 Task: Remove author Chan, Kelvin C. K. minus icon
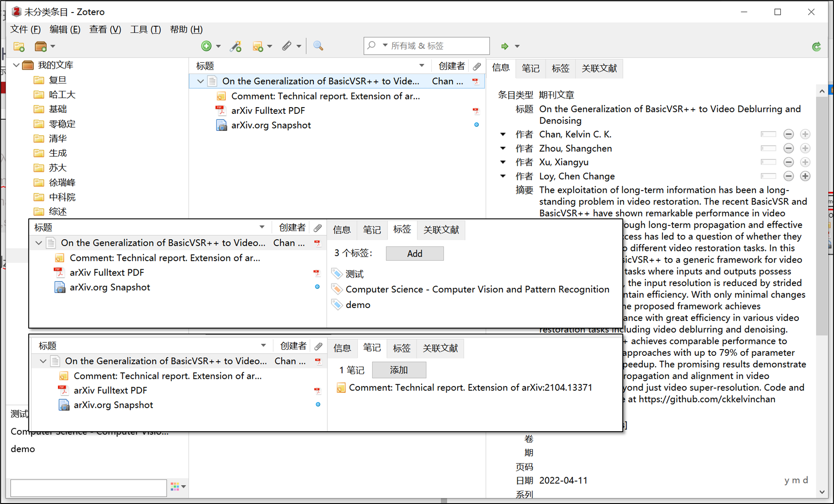click(789, 134)
